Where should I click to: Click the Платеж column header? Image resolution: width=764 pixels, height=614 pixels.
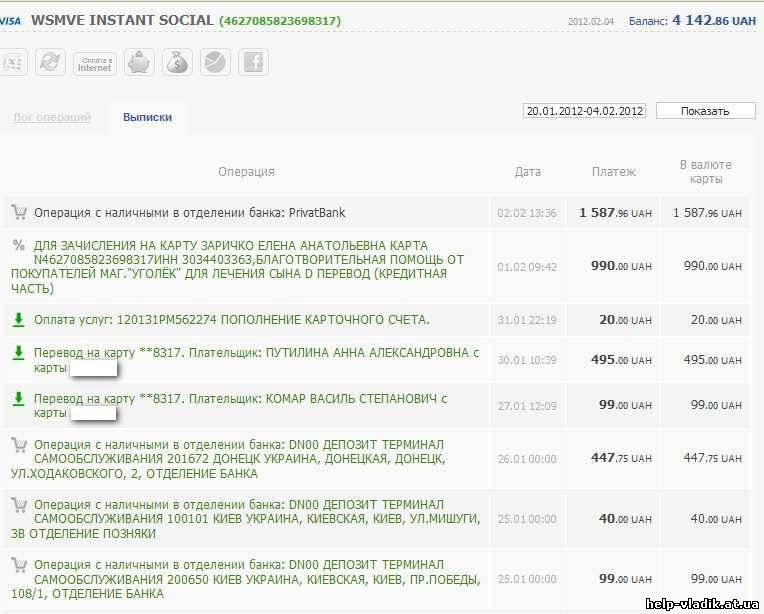[x=613, y=172]
